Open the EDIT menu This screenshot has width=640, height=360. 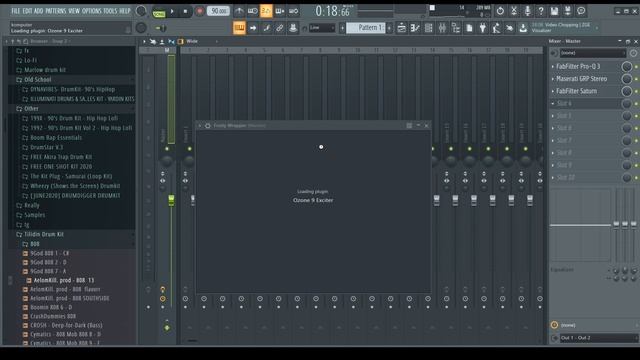(27, 11)
